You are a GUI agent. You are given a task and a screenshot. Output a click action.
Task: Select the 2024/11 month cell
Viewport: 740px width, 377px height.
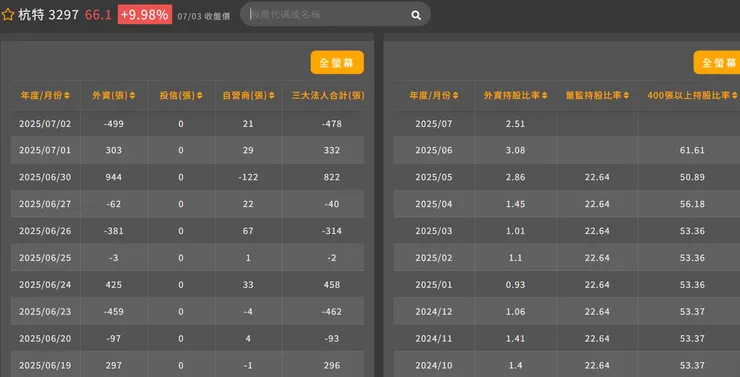tap(434, 338)
